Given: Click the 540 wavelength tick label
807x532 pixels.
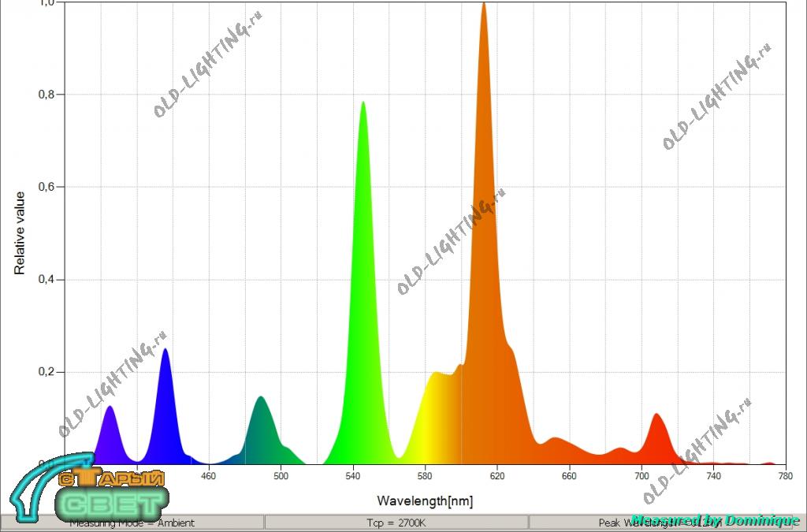Looking at the screenshot, I should click(352, 476).
